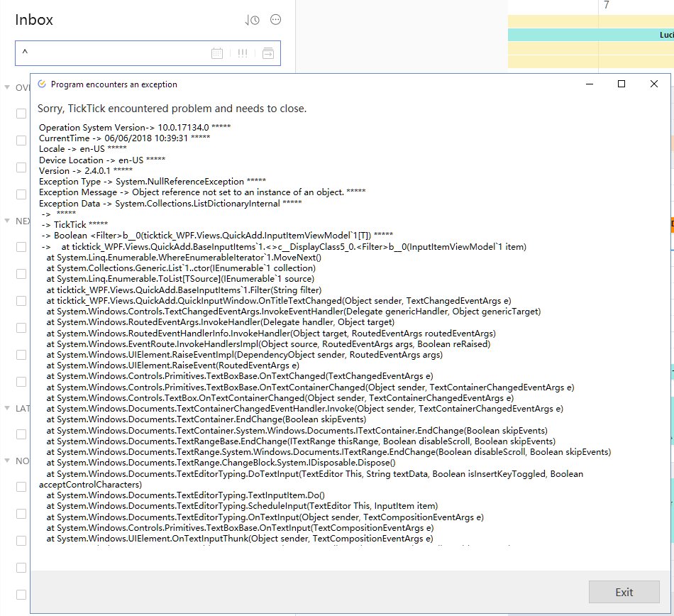Click the Exception Message Object reference line
674x616 pixels.
tap(202, 192)
